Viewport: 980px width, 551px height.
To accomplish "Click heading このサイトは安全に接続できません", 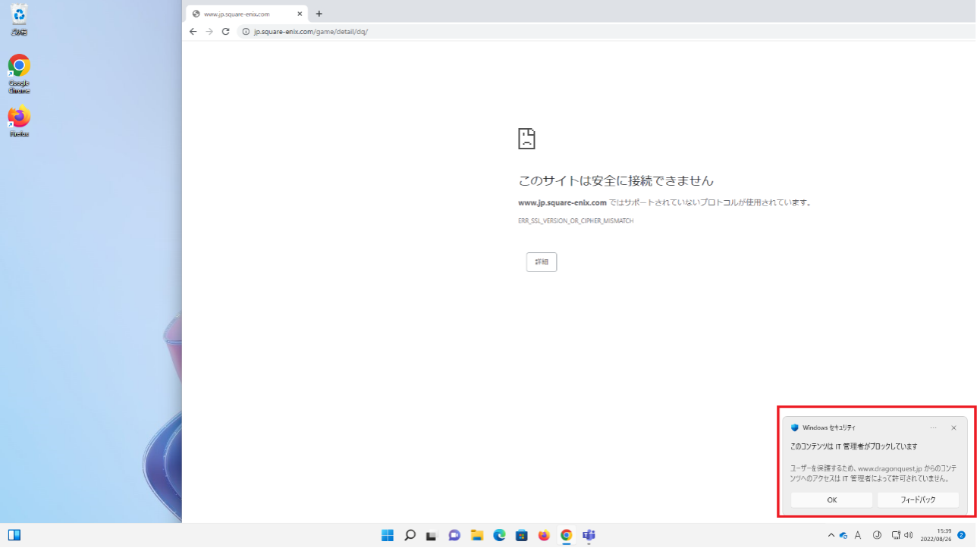I will click(616, 180).
